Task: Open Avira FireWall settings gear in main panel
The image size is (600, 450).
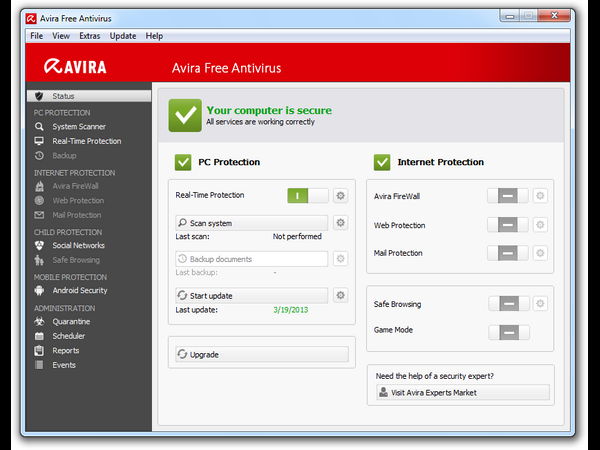Action: tap(540, 196)
